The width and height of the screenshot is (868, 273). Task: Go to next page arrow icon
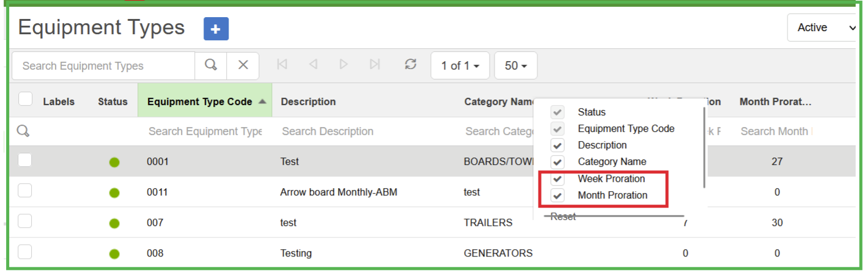click(x=344, y=65)
